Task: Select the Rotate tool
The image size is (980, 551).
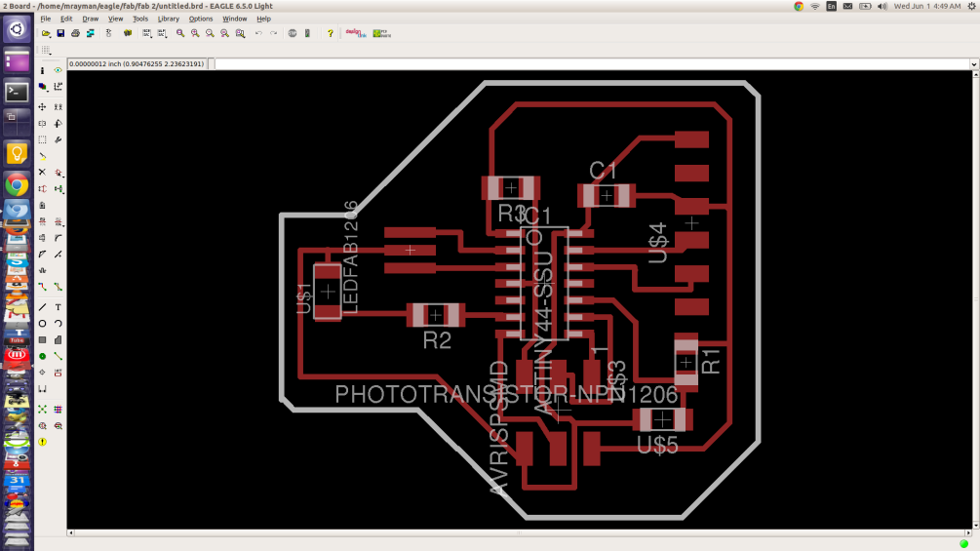Action: click(59, 124)
